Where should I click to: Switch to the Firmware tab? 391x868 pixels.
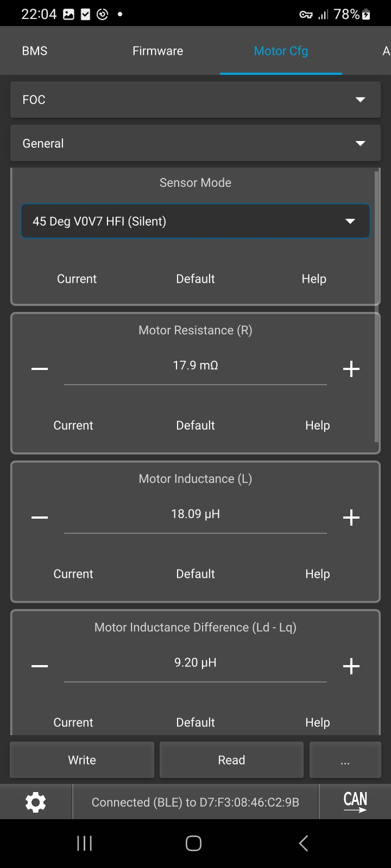click(157, 51)
